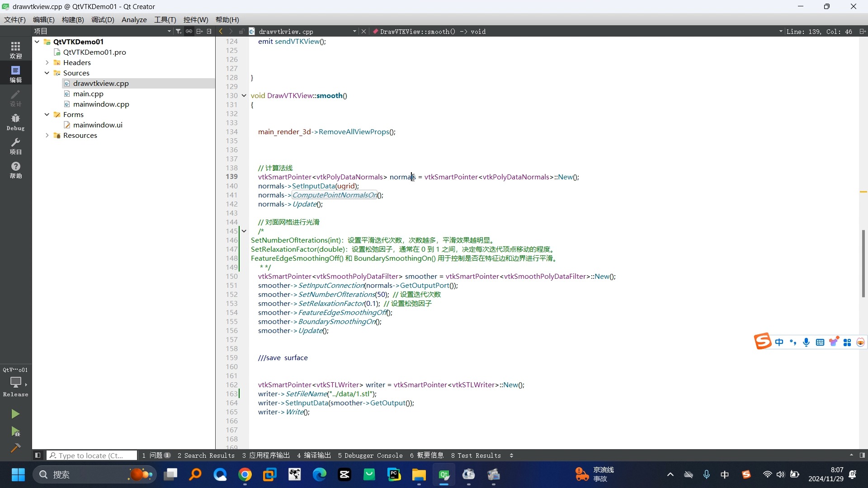Collapse the Forms folder
Viewport: 868px width, 488px height.
coord(47,114)
